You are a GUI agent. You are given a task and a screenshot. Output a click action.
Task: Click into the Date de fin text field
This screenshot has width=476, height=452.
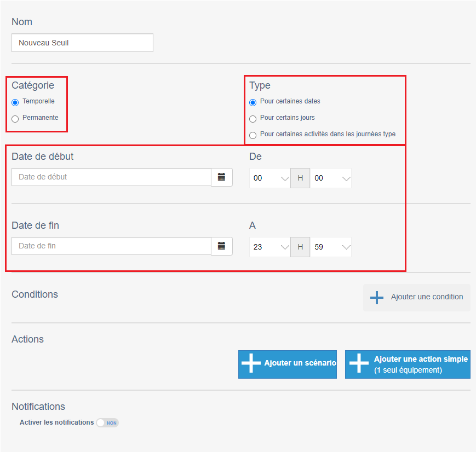click(x=111, y=246)
